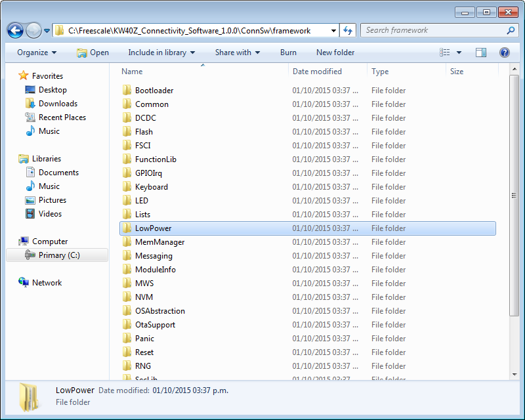Image resolution: width=525 pixels, height=420 pixels.
Task: Go back using the Back arrow button
Action: (15, 31)
